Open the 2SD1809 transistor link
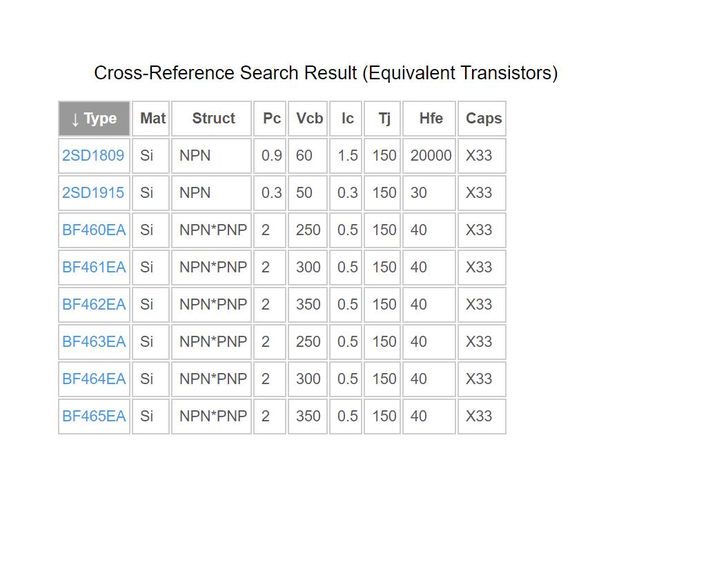 [x=93, y=155]
